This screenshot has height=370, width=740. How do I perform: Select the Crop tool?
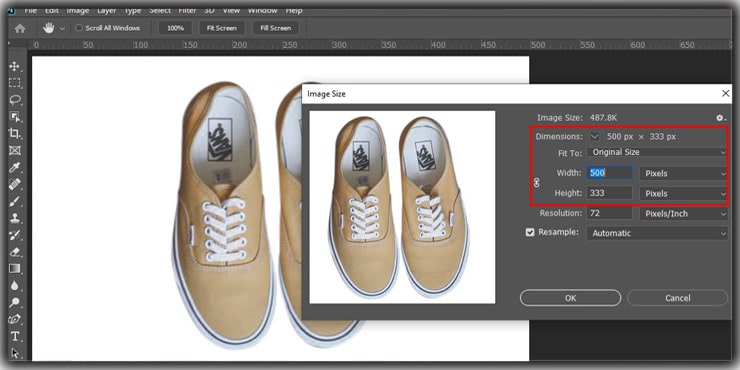point(15,134)
